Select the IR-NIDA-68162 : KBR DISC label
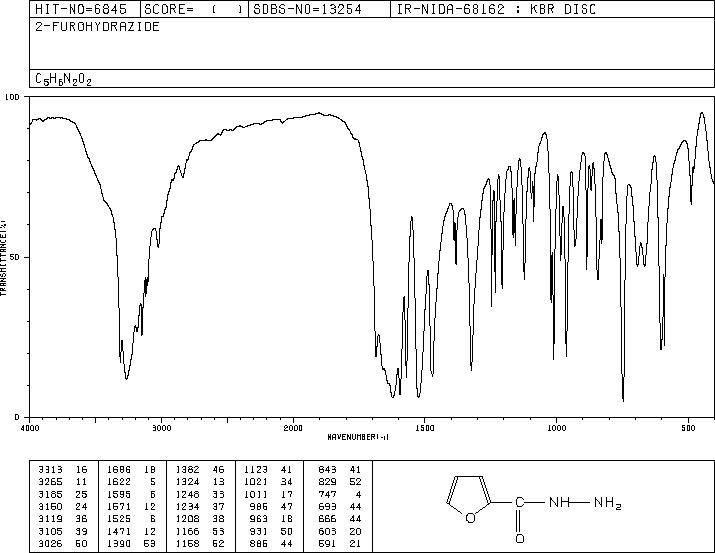Image resolution: width=715 pixels, height=553 pixels. coord(496,9)
